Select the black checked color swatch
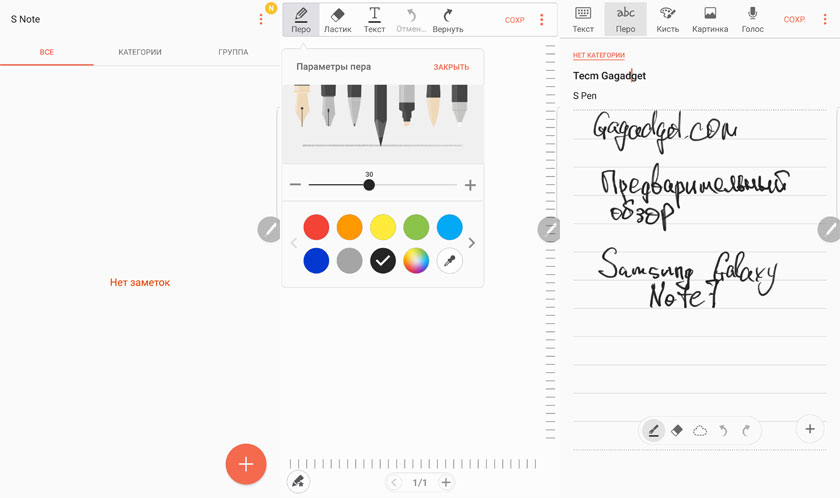840x498 pixels. 382,261
